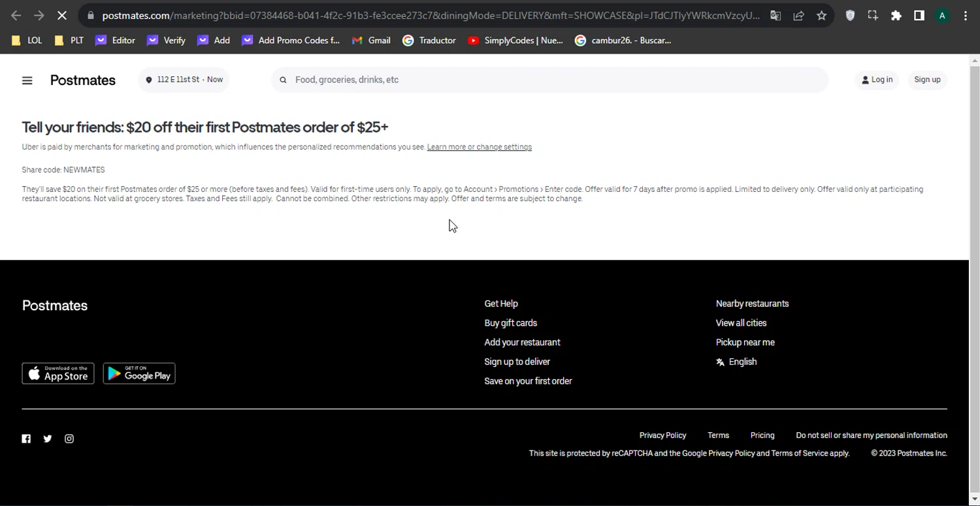The height and width of the screenshot is (506, 980).
Task: Open Add Promo Codes f... bookmark
Action: (x=291, y=40)
